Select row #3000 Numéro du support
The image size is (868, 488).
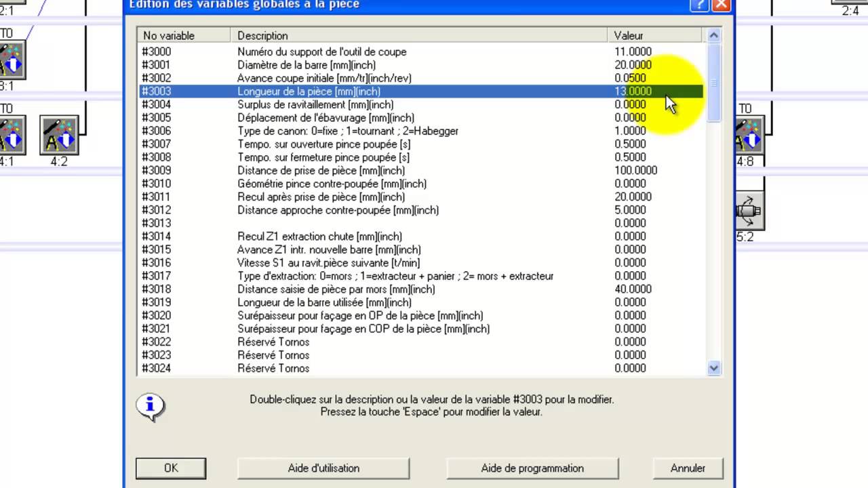pos(421,52)
